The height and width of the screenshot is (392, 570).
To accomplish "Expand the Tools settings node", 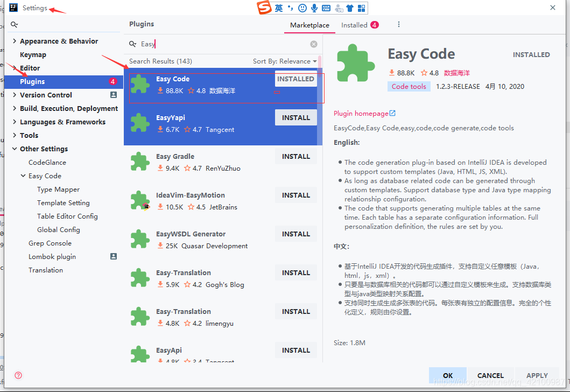I will click(15, 135).
